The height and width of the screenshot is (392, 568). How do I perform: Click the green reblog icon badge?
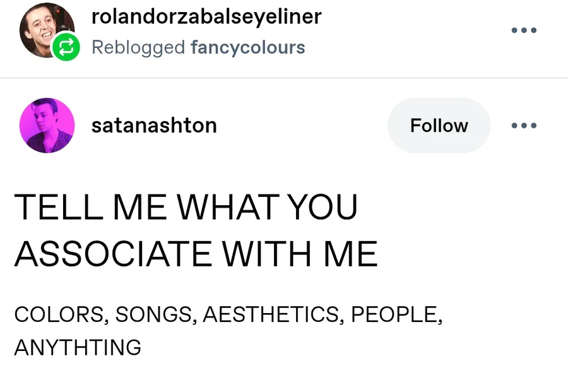point(66,47)
